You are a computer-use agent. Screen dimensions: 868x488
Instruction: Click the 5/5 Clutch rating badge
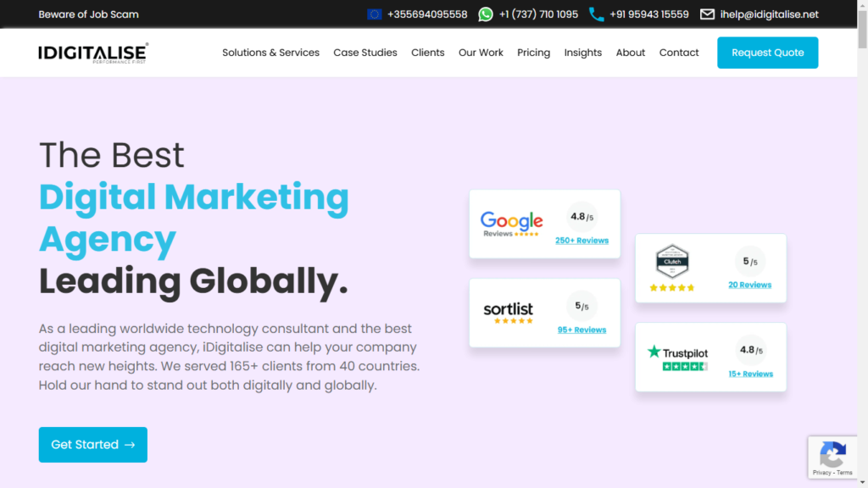pyautogui.click(x=750, y=261)
